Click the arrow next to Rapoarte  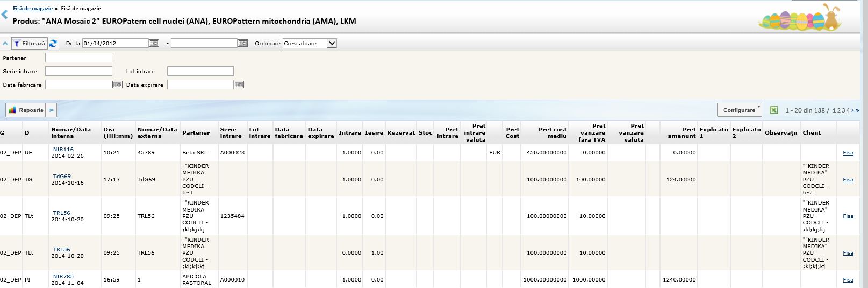pos(51,110)
